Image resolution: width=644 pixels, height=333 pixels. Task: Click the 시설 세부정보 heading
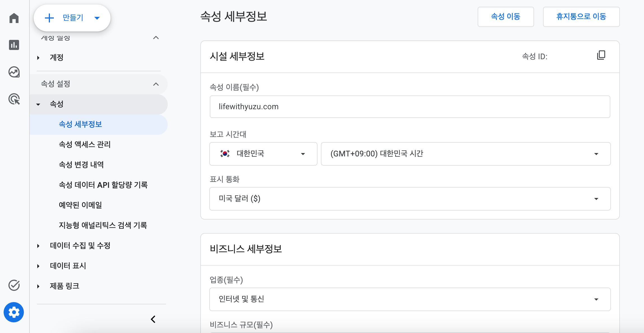coord(237,56)
